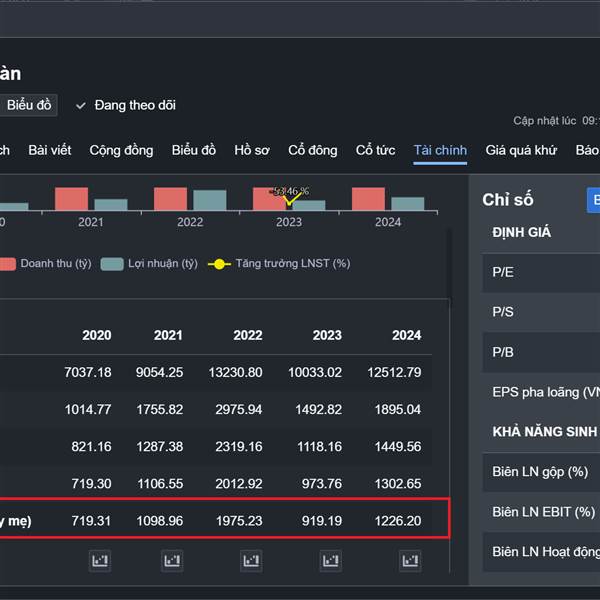Select the Hồ sơ tab
This screenshot has width=600, height=600.
[252, 150]
